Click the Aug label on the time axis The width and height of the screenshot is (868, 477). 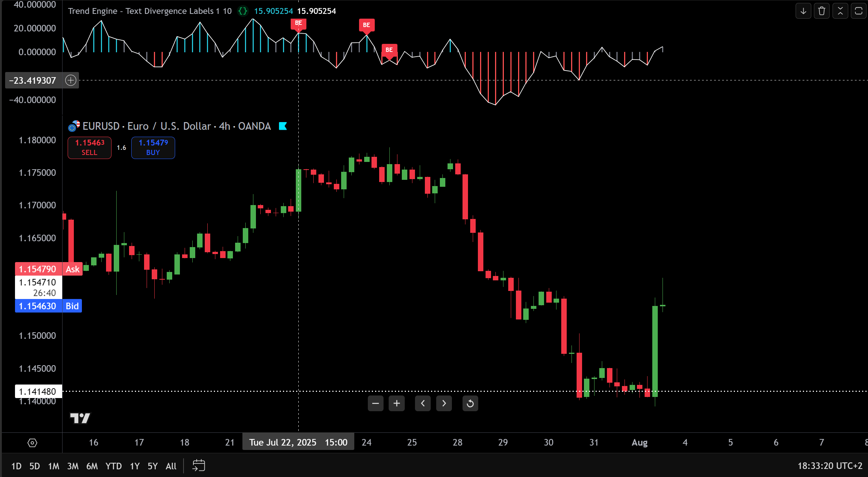tap(639, 442)
